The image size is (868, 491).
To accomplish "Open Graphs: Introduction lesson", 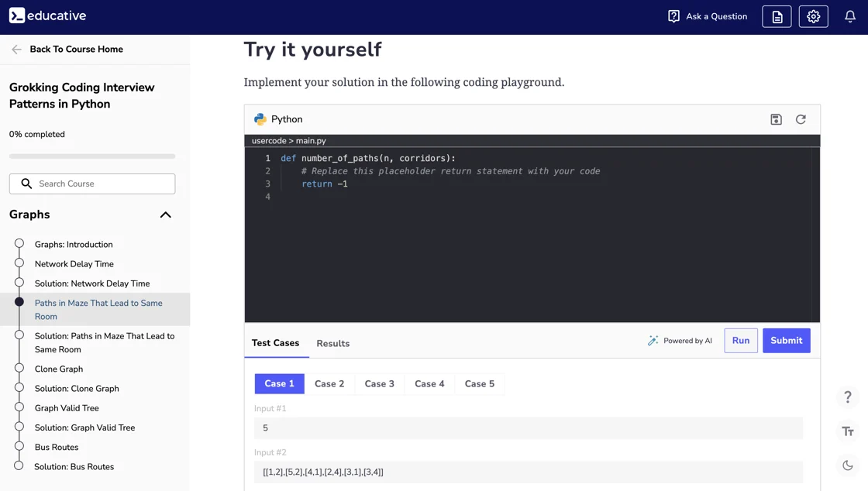I will 74,245.
